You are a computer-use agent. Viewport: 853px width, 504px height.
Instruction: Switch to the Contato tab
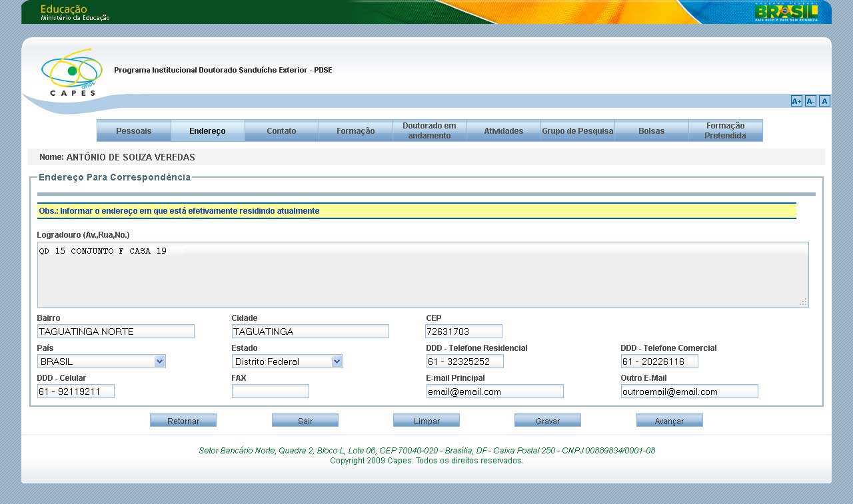[x=281, y=130]
